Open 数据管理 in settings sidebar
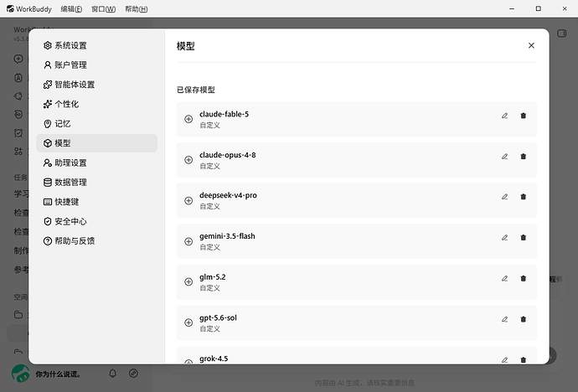 [x=97, y=182]
